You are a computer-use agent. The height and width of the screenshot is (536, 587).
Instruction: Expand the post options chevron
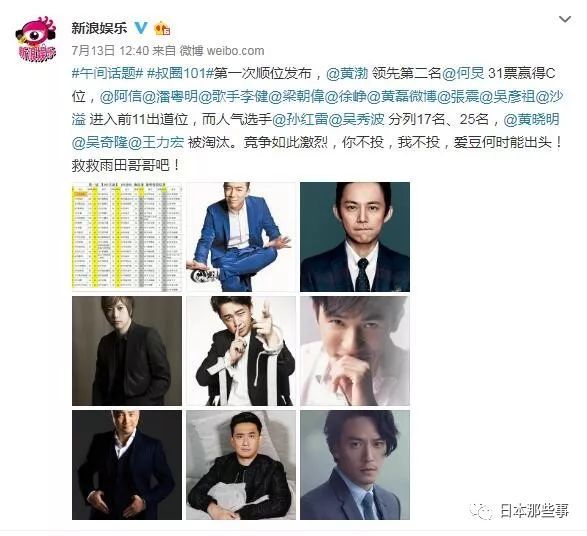565,19
